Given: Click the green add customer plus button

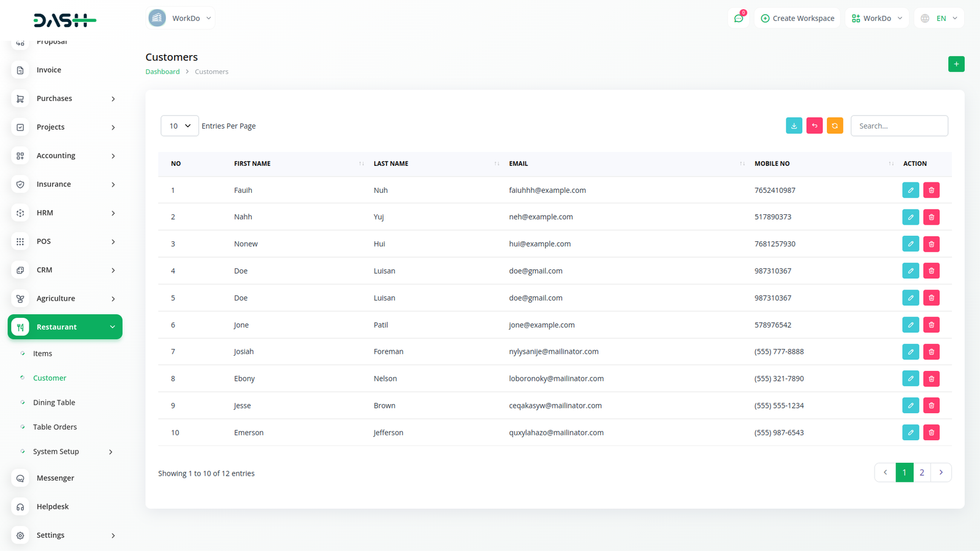Looking at the screenshot, I should coord(956,64).
